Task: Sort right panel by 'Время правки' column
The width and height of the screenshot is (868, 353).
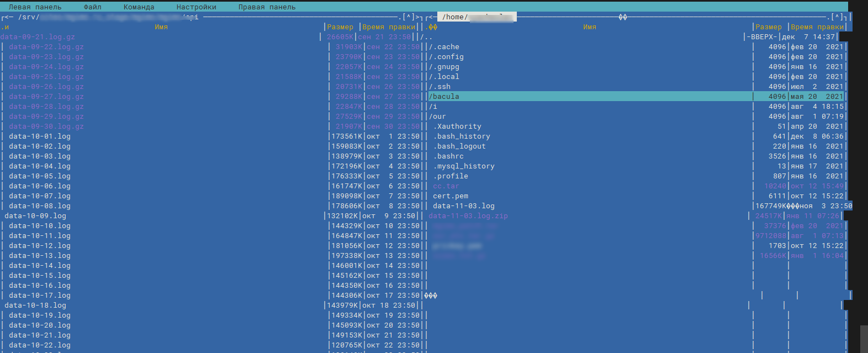Action: click(817, 27)
